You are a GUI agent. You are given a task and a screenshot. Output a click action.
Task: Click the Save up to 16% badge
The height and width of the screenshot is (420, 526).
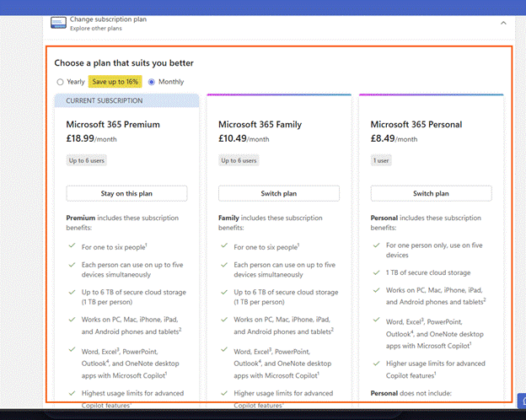tap(115, 82)
